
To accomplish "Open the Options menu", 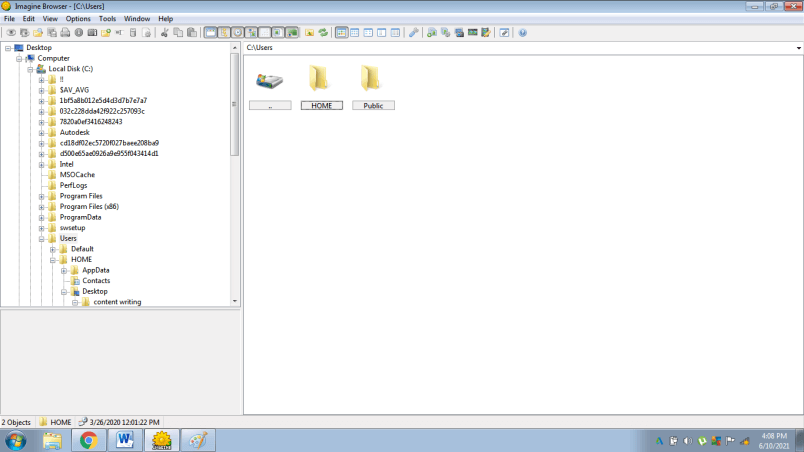I will point(78,18).
